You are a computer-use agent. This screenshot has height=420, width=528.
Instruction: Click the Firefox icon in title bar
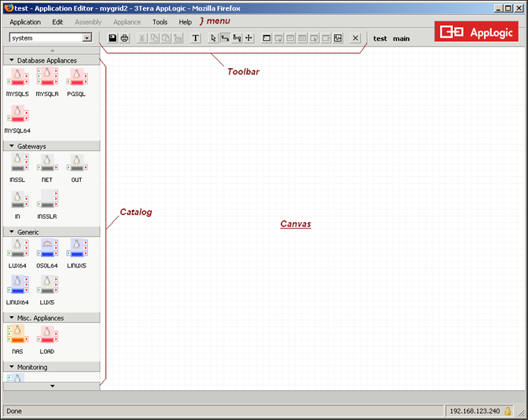point(9,8)
